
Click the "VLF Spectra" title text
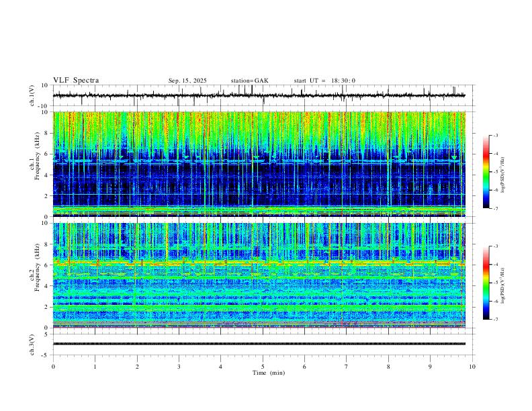76,81
